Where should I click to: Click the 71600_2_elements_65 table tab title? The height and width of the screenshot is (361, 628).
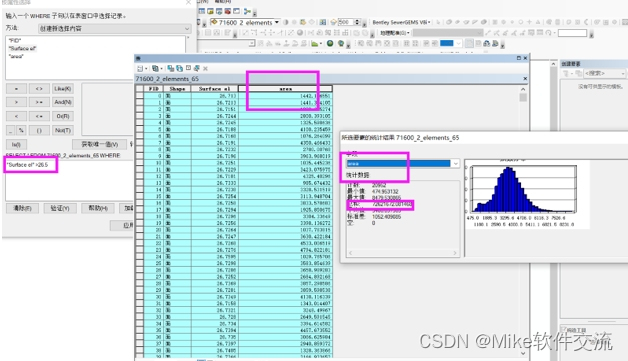coord(167,79)
